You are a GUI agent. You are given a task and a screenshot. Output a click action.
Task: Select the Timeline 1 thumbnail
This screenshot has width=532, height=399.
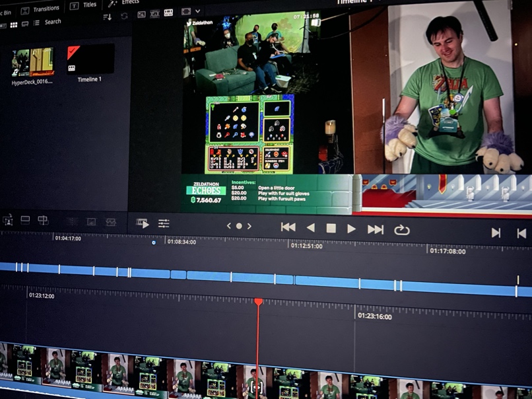(90, 61)
